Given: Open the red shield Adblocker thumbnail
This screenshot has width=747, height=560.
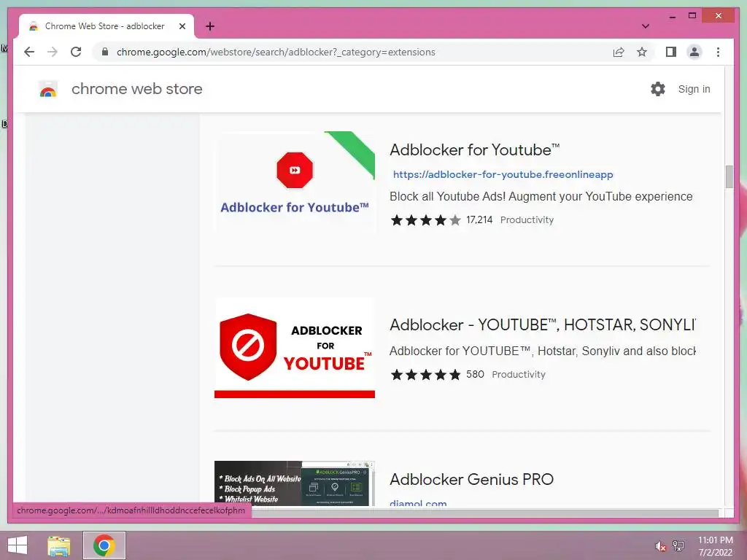Looking at the screenshot, I should [295, 348].
